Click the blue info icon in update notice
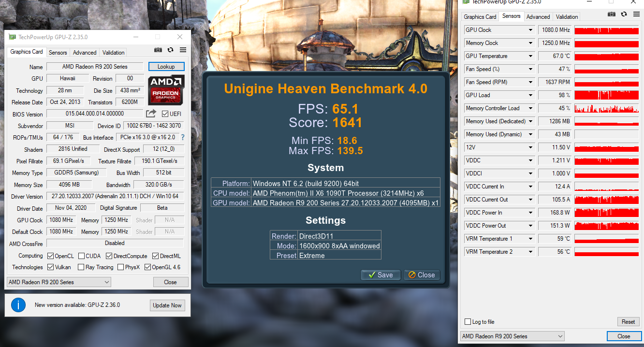This screenshot has height=347, width=644. [x=18, y=305]
